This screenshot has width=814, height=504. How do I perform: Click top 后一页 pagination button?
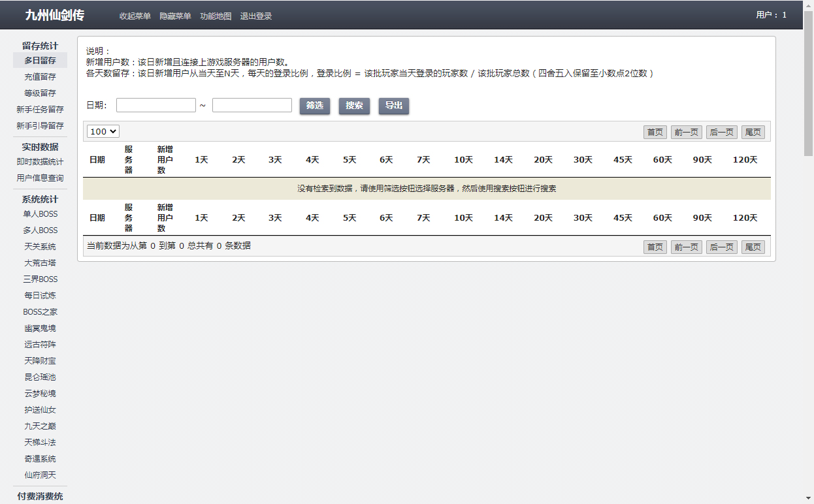[722, 132]
